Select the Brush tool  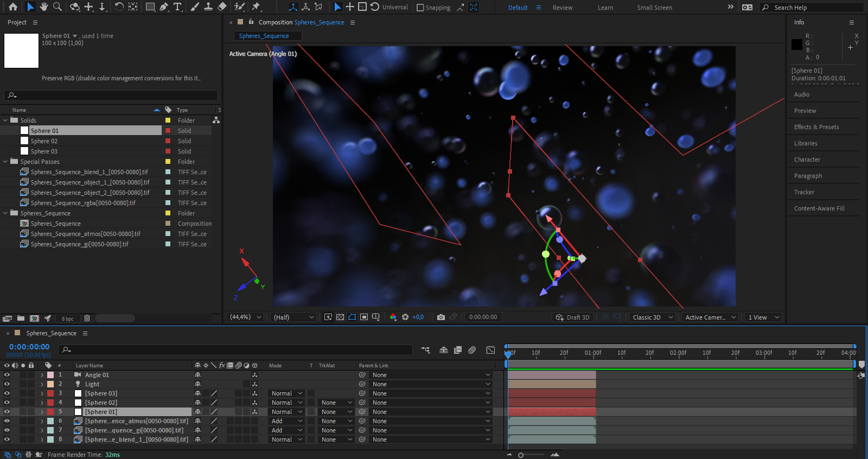tap(195, 7)
